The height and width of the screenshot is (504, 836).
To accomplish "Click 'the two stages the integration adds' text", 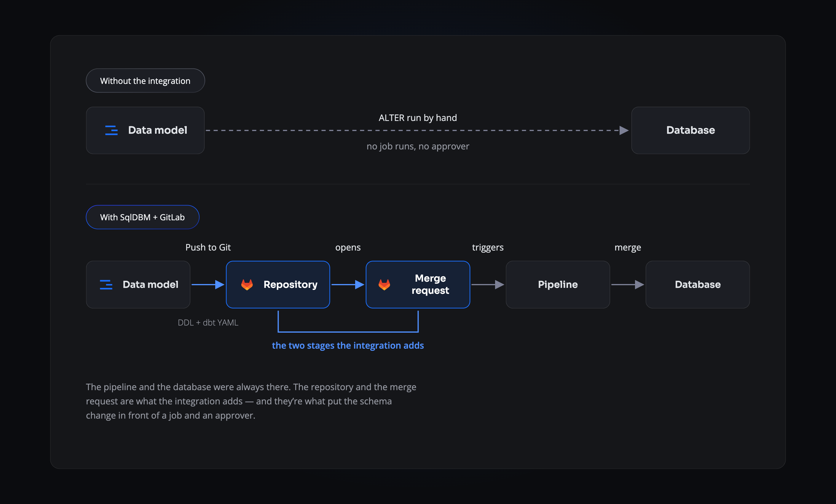I will pos(348,345).
